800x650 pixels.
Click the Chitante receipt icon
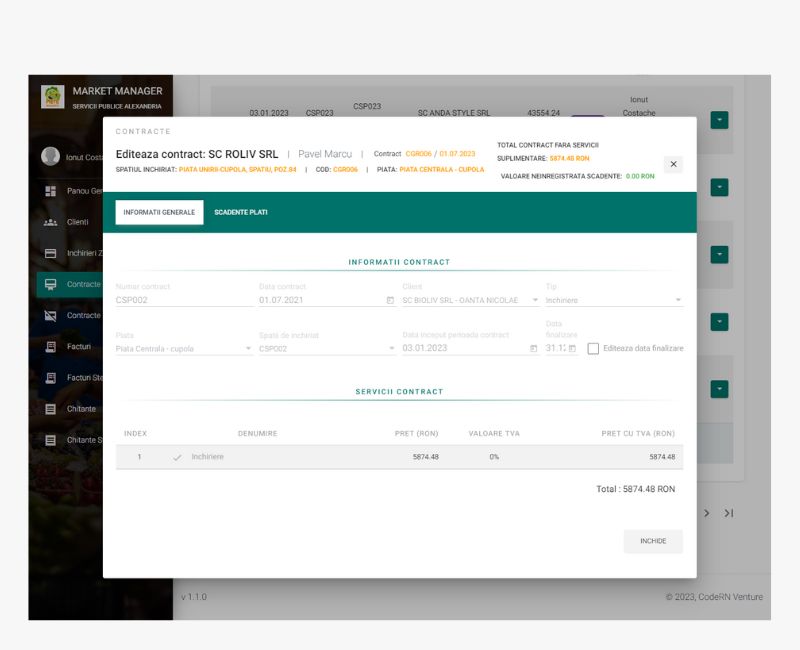tap(50, 409)
